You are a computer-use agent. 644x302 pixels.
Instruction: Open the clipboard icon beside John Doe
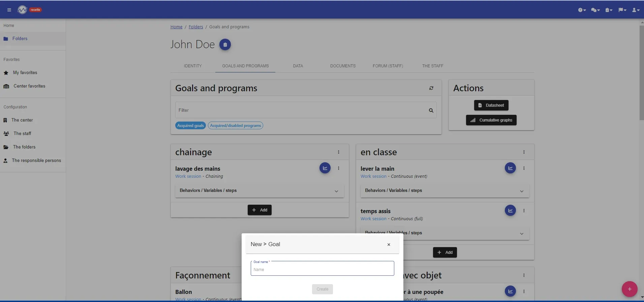[x=225, y=44]
